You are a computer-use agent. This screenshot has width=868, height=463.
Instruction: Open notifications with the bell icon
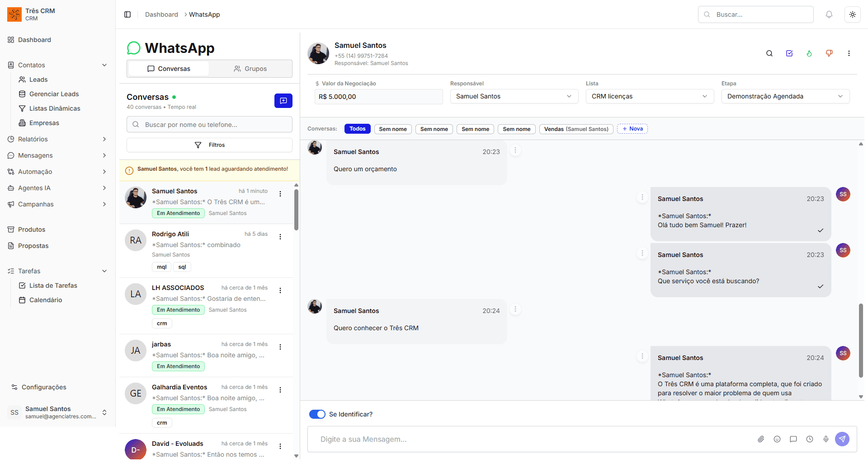click(829, 14)
